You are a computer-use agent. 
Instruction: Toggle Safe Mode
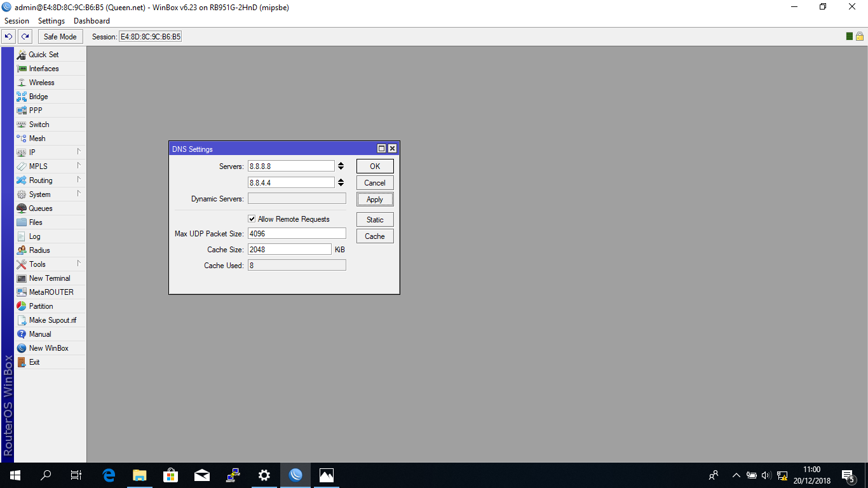(60, 36)
